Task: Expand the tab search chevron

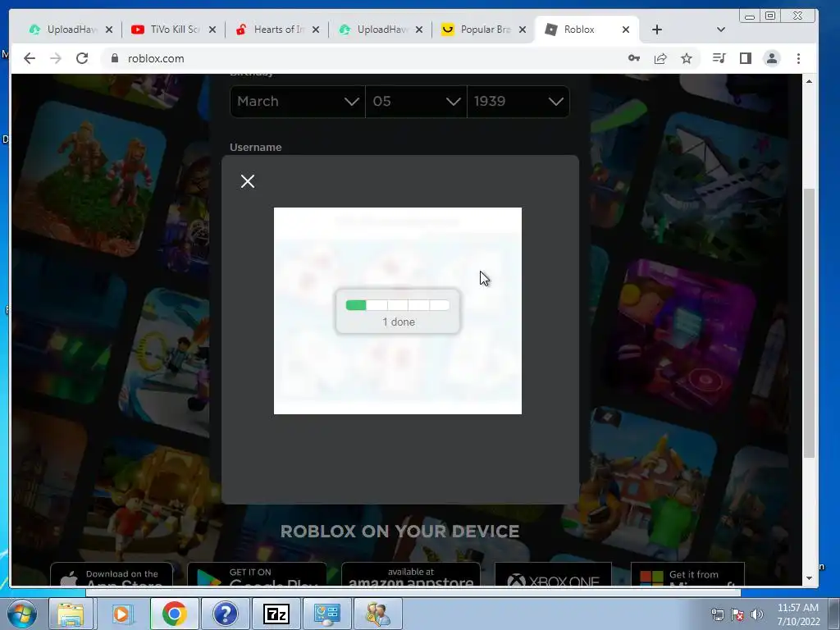Action: [720, 30]
